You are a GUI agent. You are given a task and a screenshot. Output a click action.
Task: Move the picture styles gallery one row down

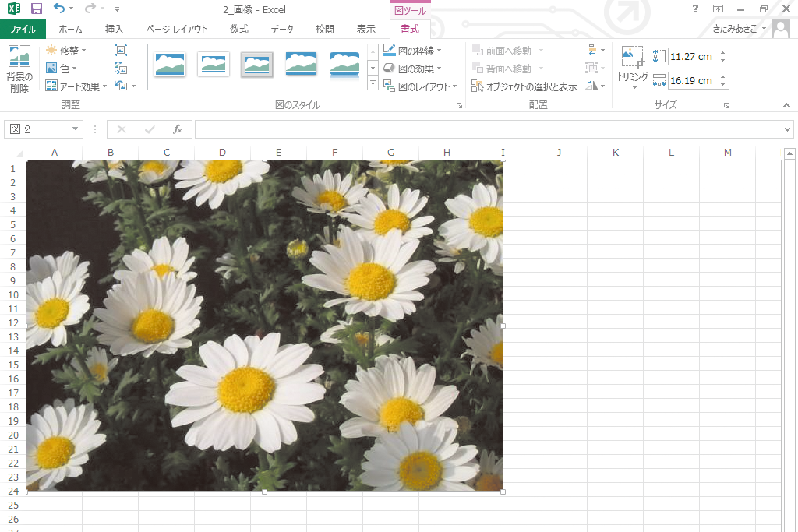click(373, 68)
